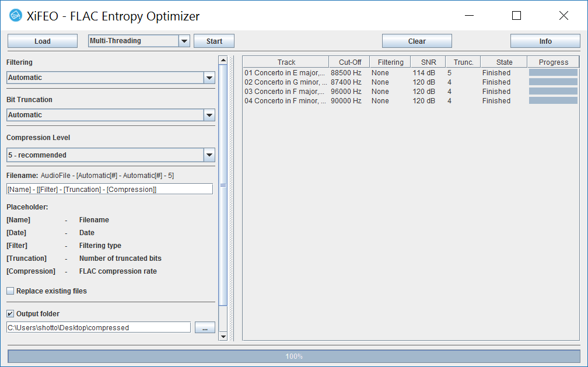
Task: Uncheck the Output folder checkbox
Action: click(10, 314)
